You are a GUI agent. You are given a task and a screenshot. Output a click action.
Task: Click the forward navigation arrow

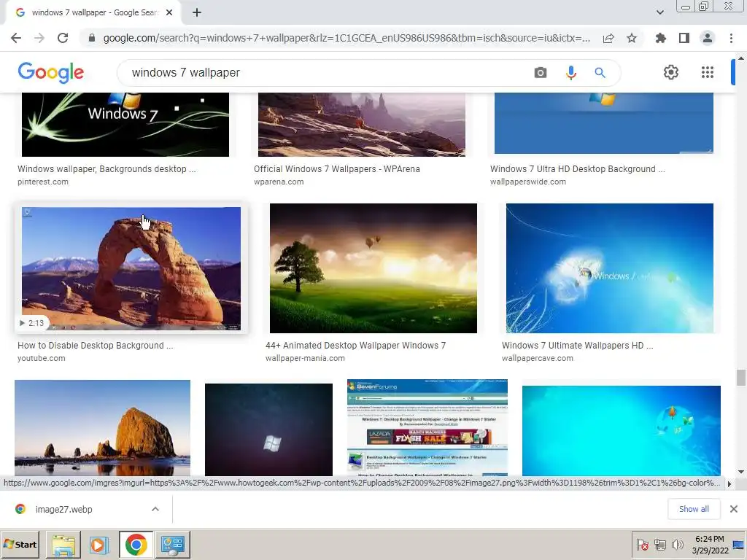[39, 38]
